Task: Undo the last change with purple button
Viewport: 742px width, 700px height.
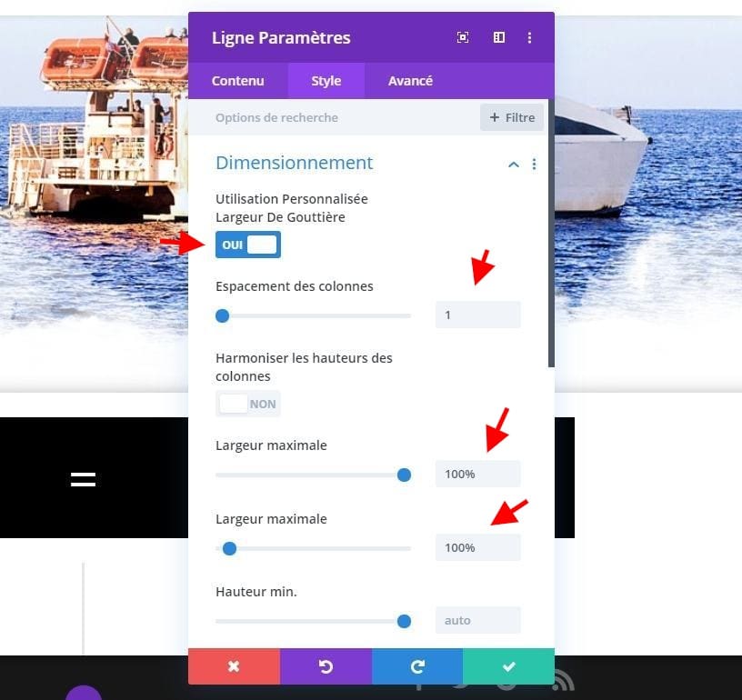Action: click(326, 666)
